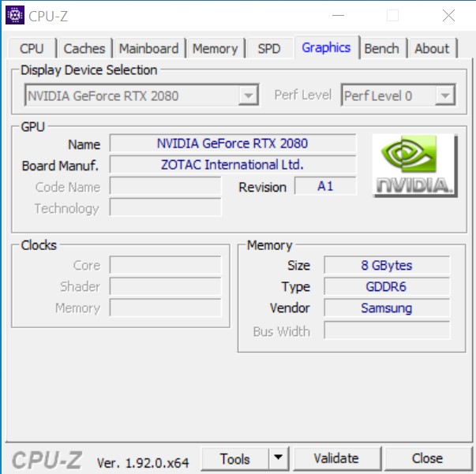Click the Ver. 1.92.0.x64 version text
The image size is (476, 474).
click(143, 463)
